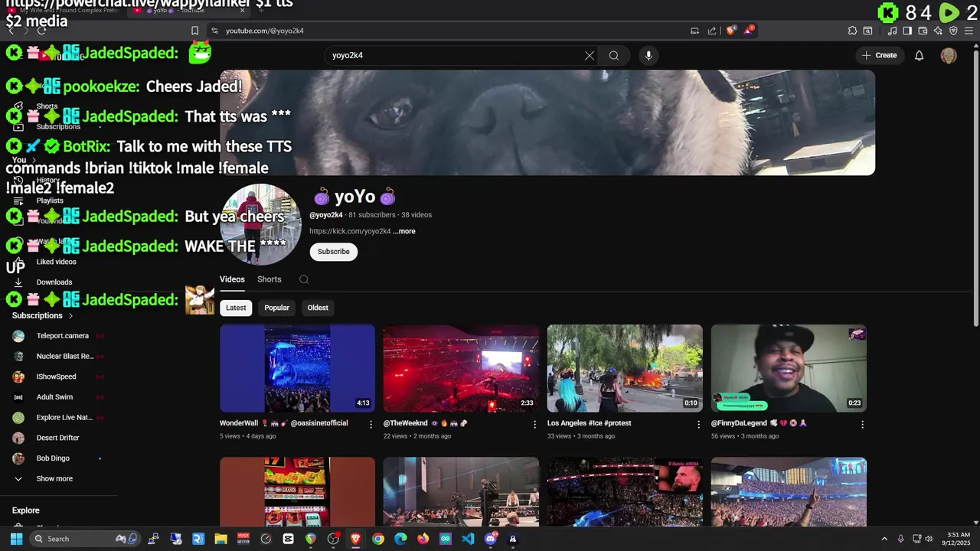Viewport: 980px width, 551px height.
Task: Filter videos by Latest
Action: click(236, 308)
